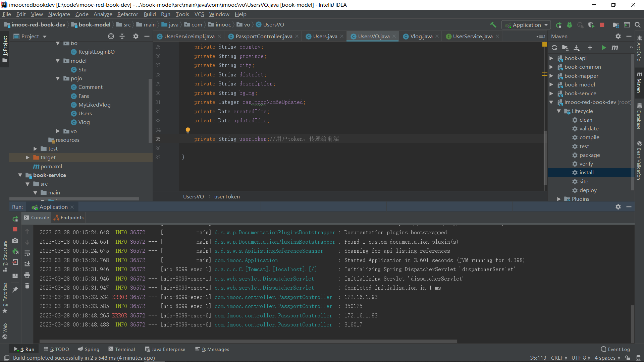This screenshot has height=362, width=644.
Task: Toggle soft-wrap in console output
Action: click(x=27, y=253)
